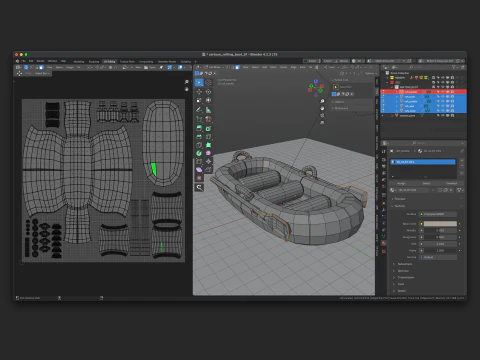Click the Assign material button
480x360 pixels.
[401, 183]
